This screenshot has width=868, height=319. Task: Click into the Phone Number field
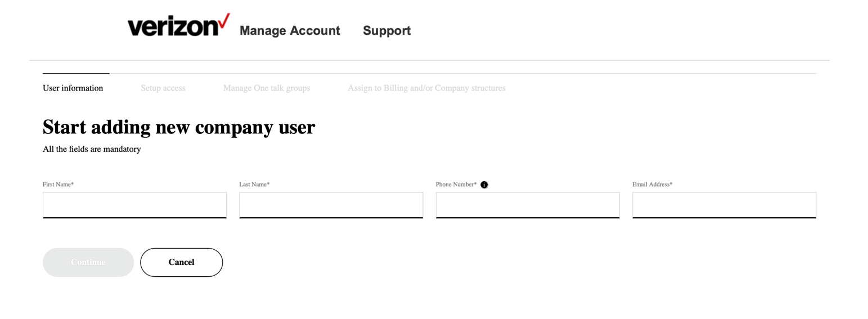[528, 205]
